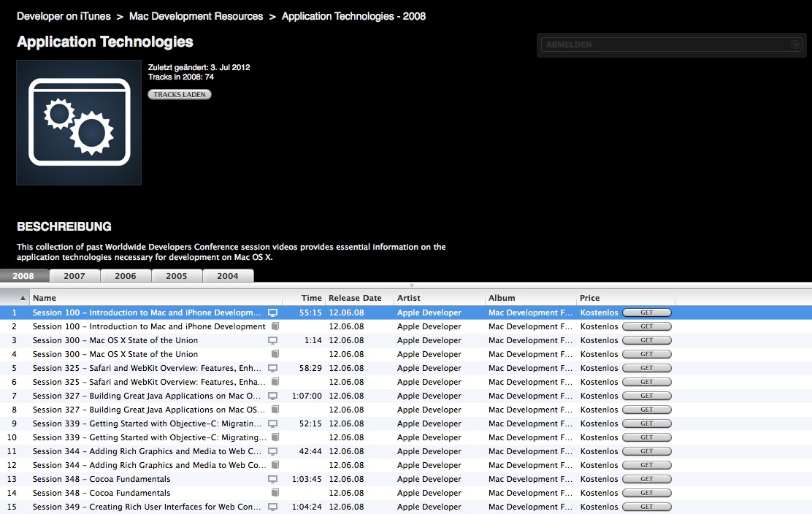
Task: Sort tracks by the number column arrow
Action: click(x=23, y=298)
